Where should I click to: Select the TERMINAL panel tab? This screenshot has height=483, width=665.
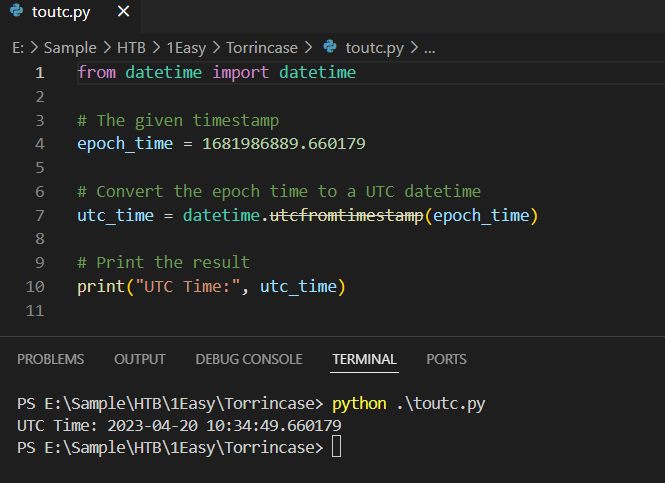[364, 359]
